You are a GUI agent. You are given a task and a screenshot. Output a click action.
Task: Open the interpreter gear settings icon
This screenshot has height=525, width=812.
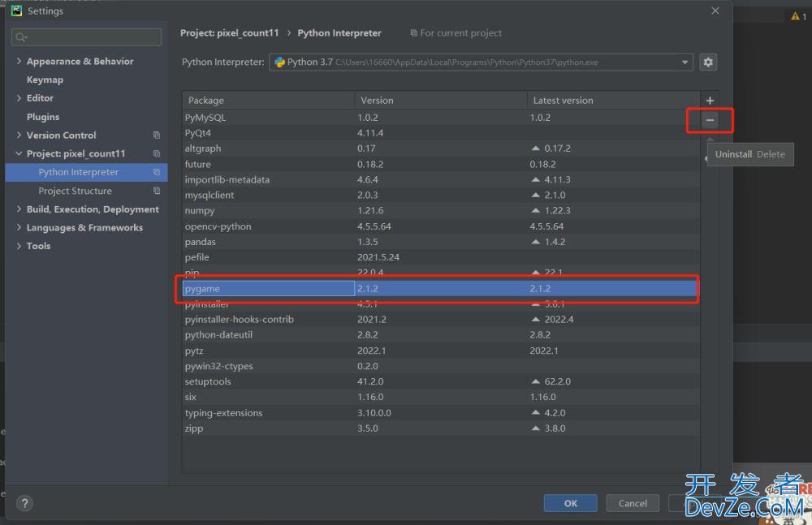tap(708, 62)
